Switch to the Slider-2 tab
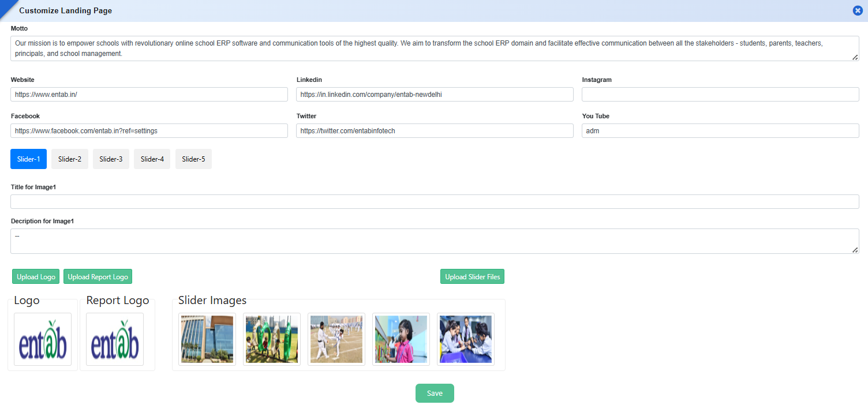The width and height of the screenshot is (868, 416). (70, 159)
